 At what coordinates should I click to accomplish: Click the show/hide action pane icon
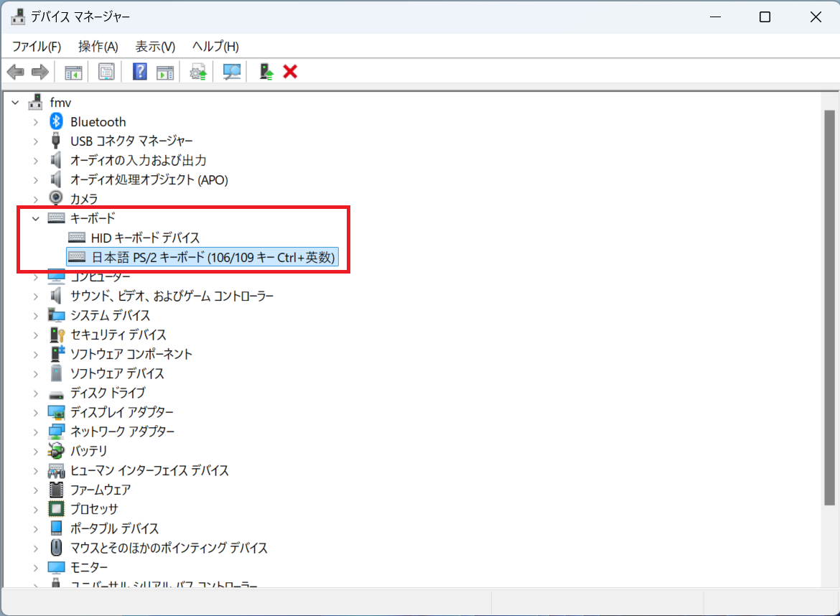pyautogui.click(x=165, y=72)
